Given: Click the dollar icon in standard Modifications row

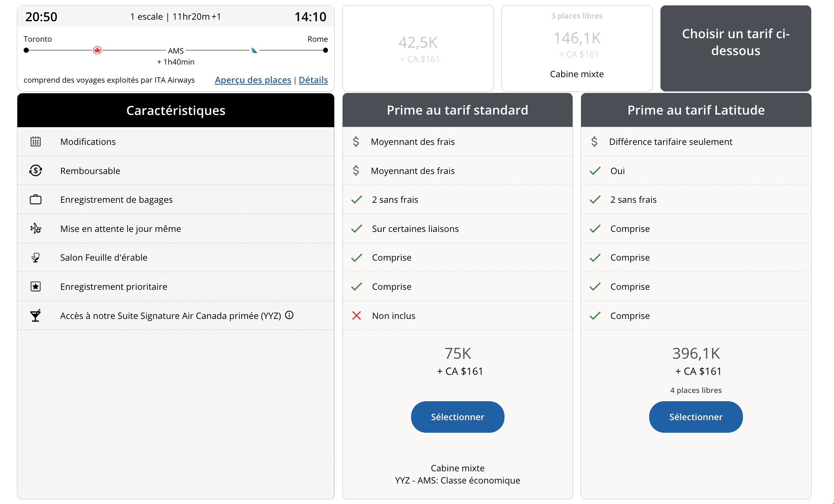Looking at the screenshot, I should point(356,141).
